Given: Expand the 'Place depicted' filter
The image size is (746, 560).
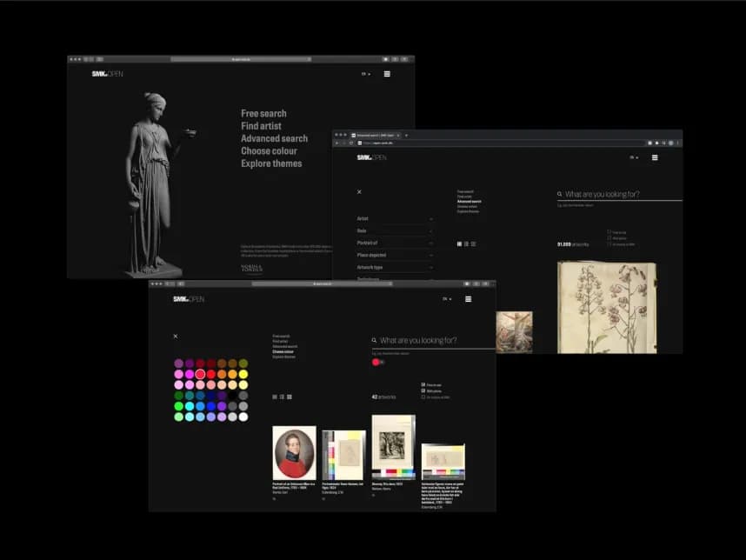Looking at the screenshot, I should click(395, 255).
